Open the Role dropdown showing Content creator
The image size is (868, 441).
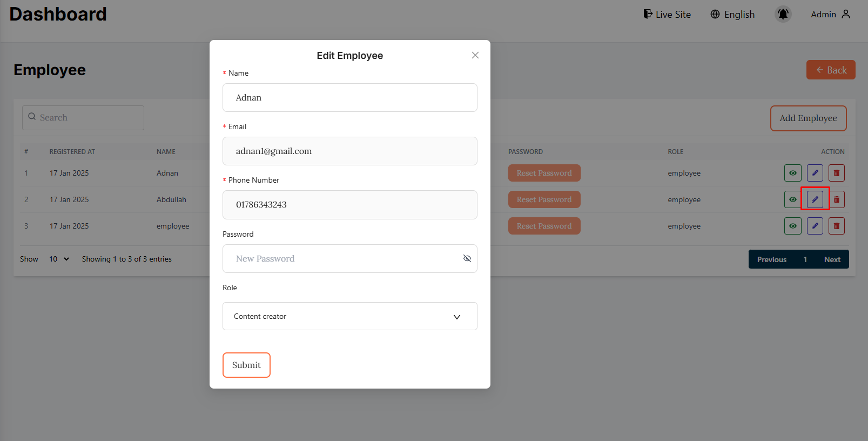point(349,316)
